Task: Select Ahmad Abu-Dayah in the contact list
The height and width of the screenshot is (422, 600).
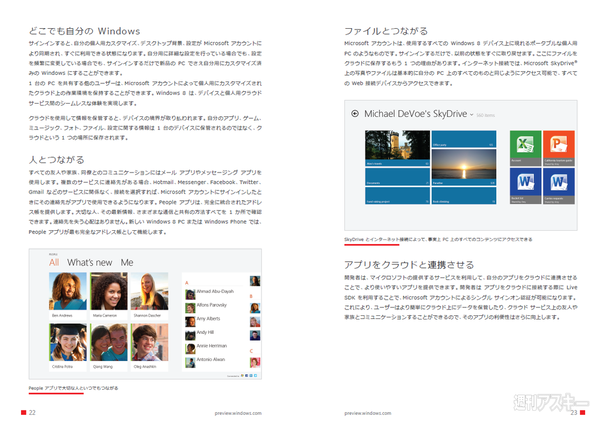Action: coord(210,294)
